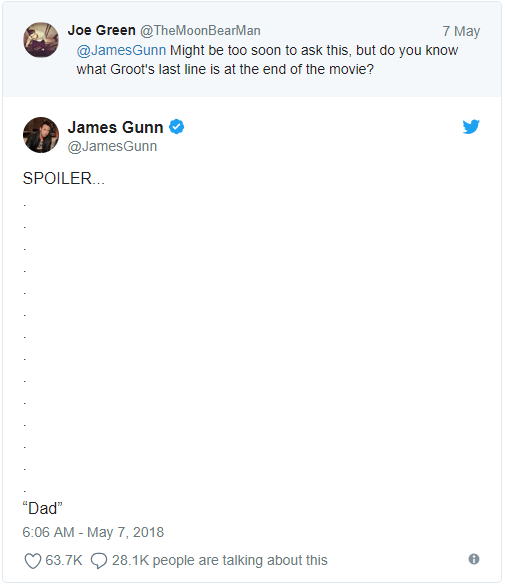Like the tweet with the heart icon
Screen dimensions: 505x587
tap(33, 561)
